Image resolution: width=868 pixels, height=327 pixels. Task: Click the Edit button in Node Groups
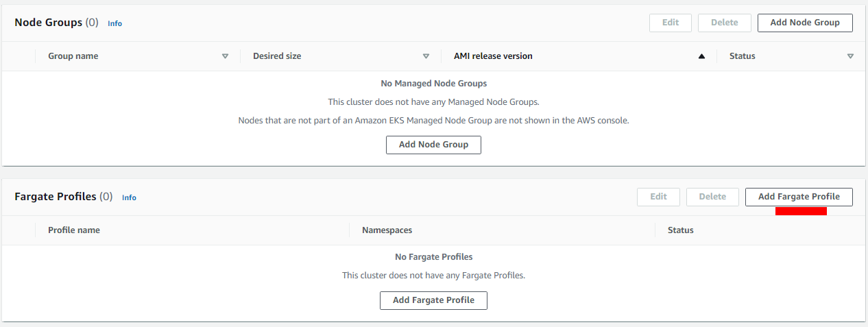tap(671, 23)
